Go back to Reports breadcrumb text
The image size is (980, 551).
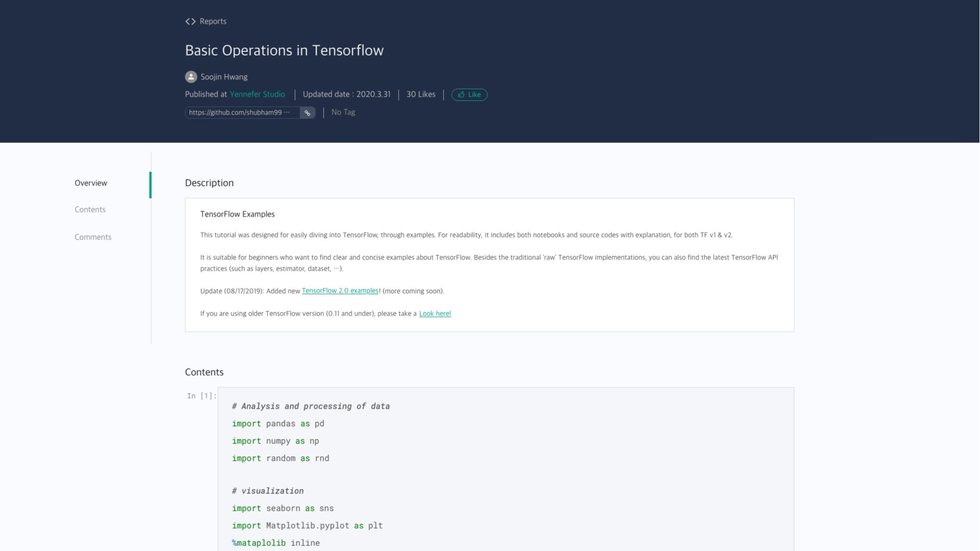(x=213, y=21)
